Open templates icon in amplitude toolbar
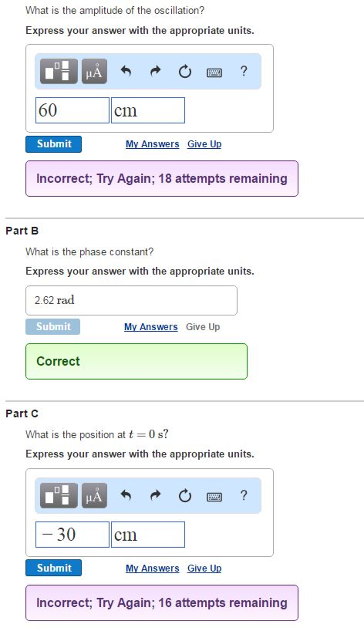Image resolution: width=364 pixels, height=631 pixels. coord(59,71)
